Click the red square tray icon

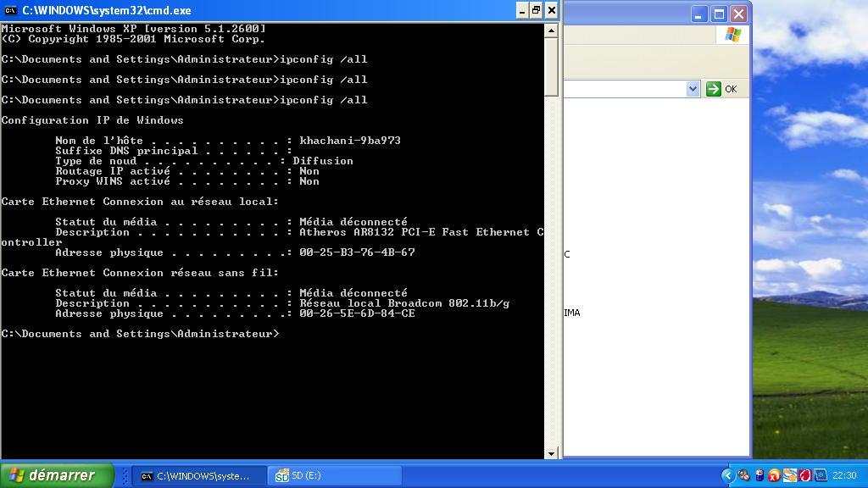(804, 475)
